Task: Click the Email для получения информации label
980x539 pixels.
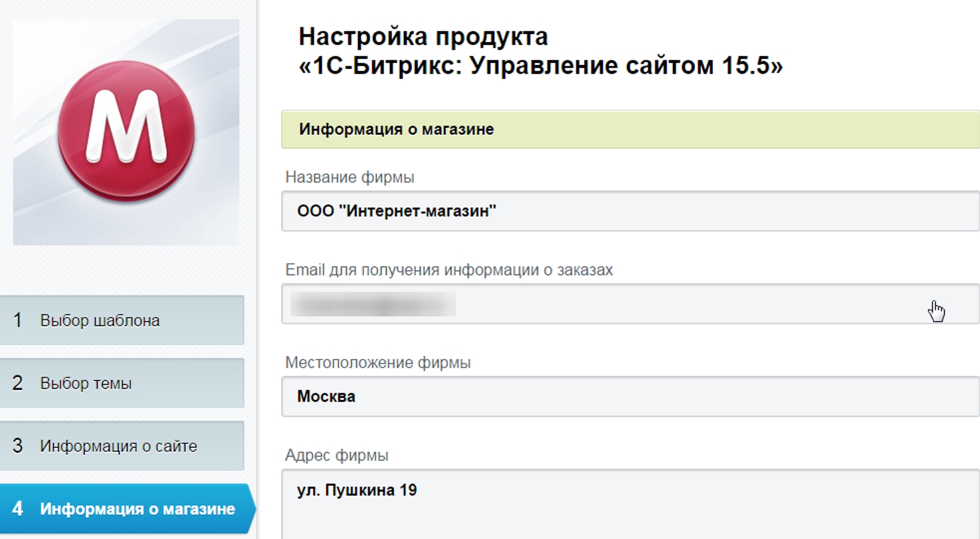Action: [x=449, y=270]
